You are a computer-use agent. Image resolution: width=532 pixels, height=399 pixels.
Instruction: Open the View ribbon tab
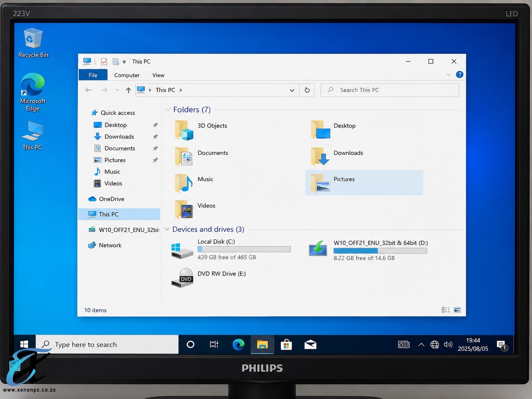point(158,75)
